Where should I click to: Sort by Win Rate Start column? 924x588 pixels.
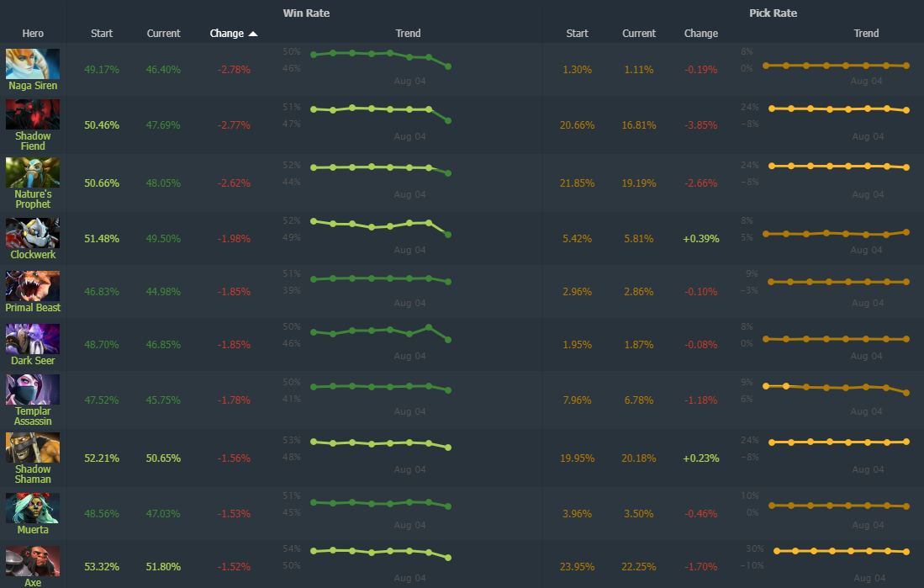click(x=102, y=34)
